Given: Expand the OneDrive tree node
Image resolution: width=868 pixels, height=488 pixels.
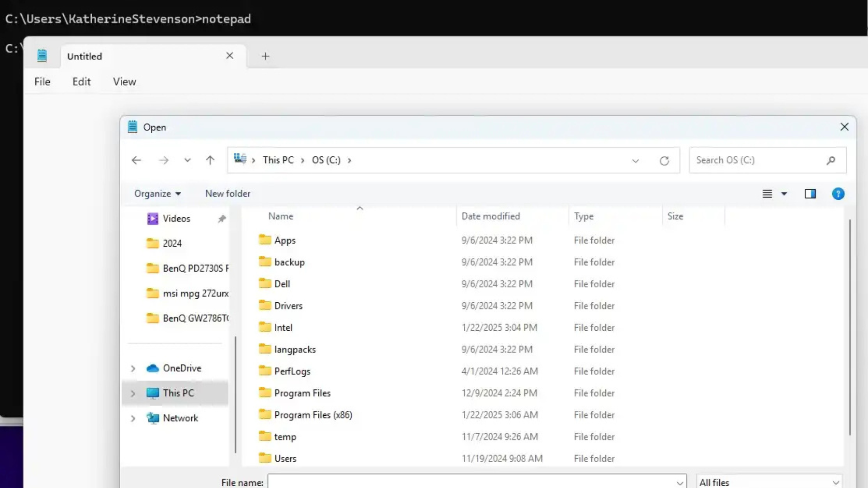Looking at the screenshot, I should pos(133,369).
